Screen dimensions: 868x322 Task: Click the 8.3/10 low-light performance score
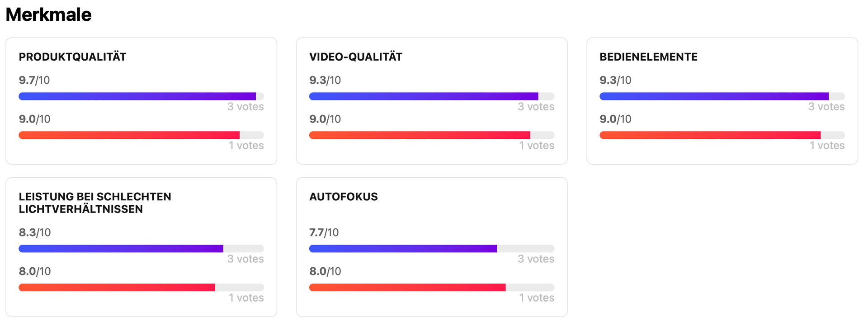35,233
